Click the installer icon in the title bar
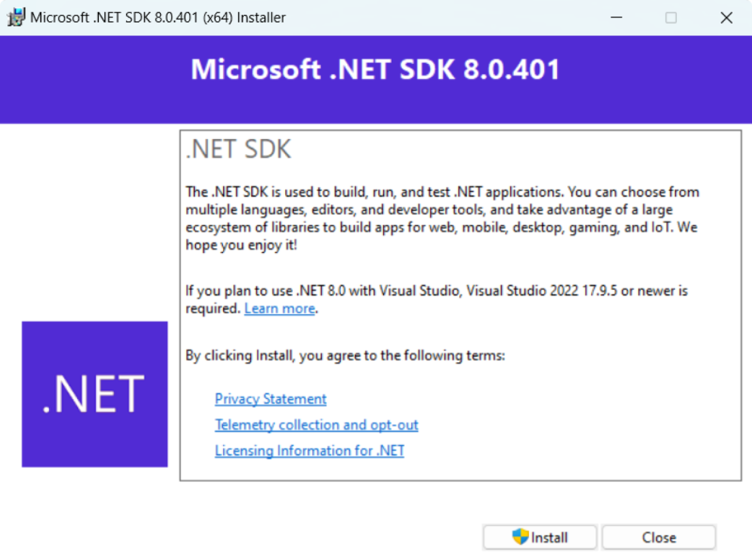The width and height of the screenshot is (752, 560). coord(16,17)
